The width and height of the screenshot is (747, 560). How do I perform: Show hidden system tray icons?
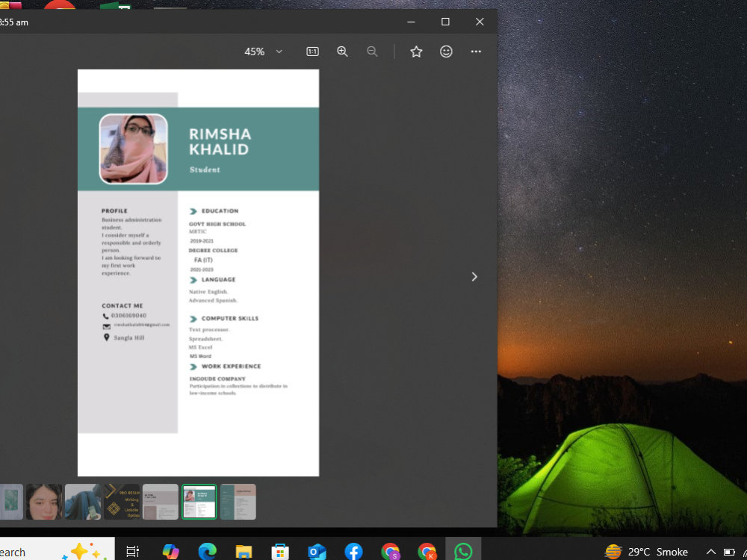711,552
